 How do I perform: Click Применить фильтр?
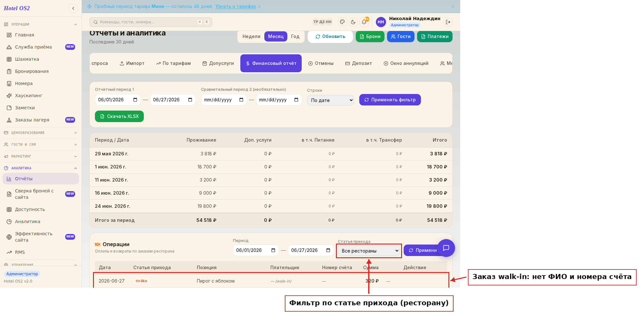(390, 100)
